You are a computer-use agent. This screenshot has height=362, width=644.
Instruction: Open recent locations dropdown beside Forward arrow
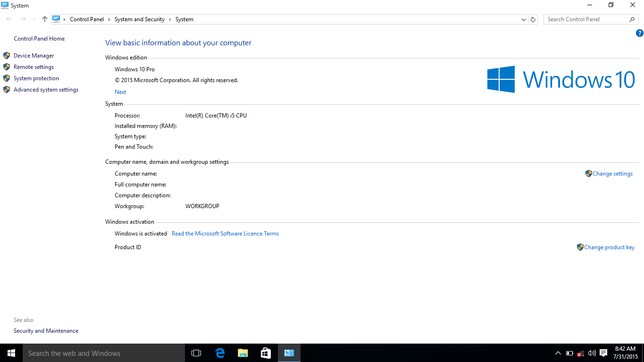(34, 19)
